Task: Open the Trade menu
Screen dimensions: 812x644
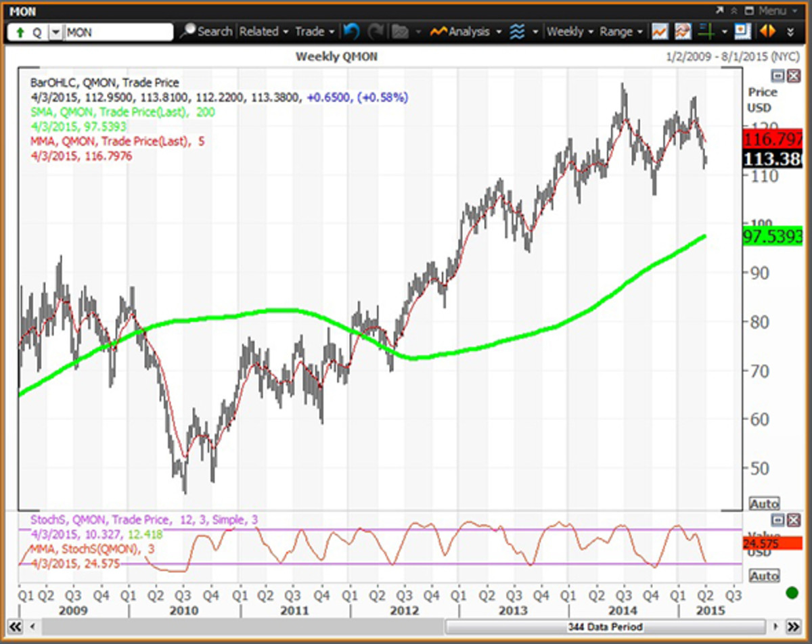Action: [x=313, y=31]
